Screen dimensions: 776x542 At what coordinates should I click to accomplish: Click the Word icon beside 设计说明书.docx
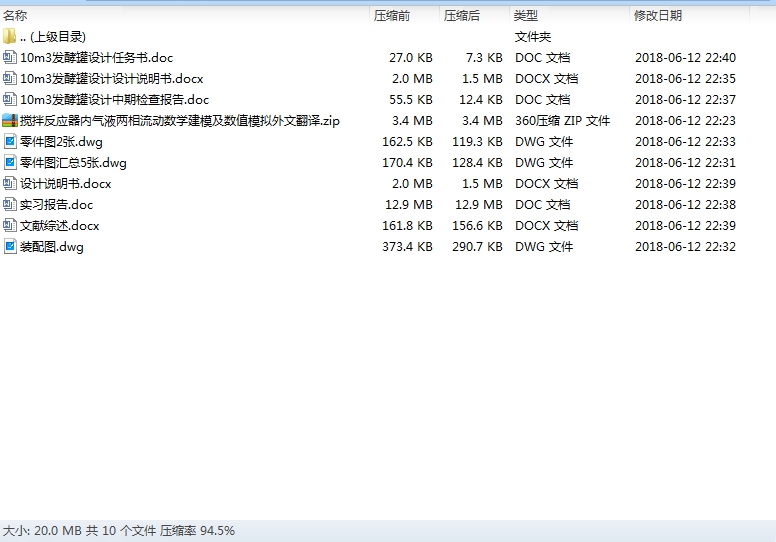(x=9, y=184)
